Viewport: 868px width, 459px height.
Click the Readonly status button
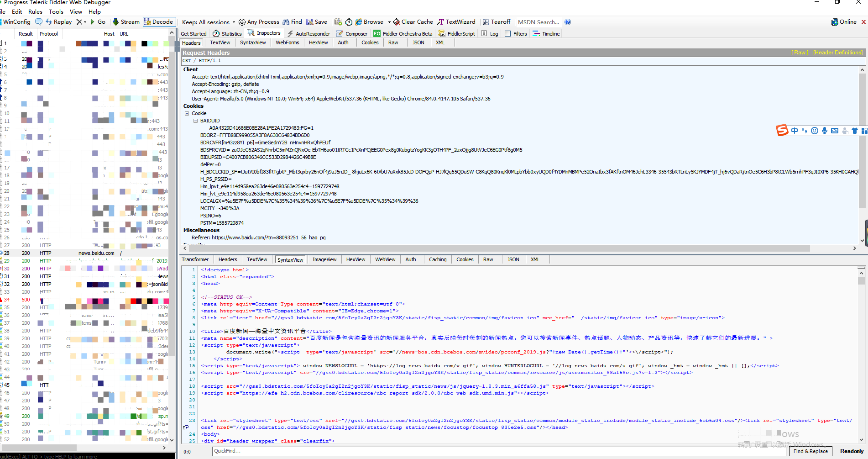click(852, 451)
